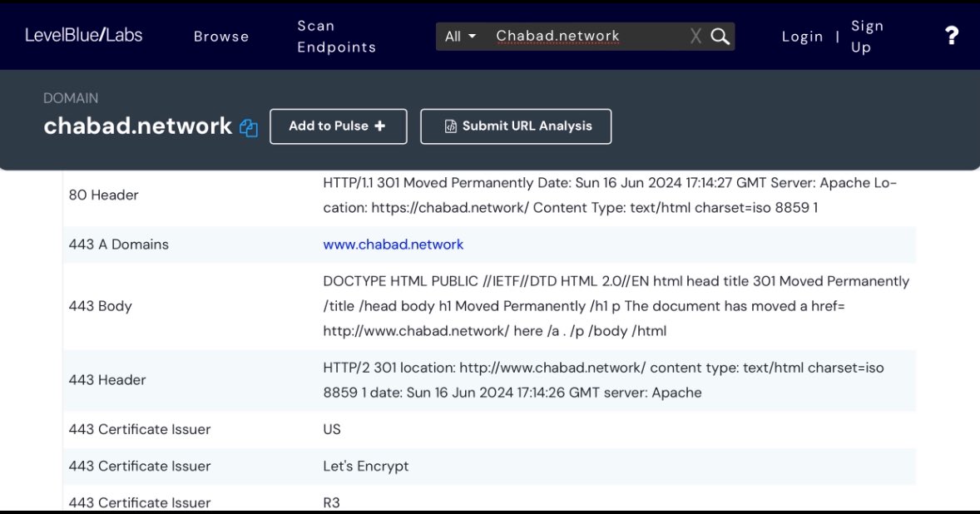The height and width of the screenshot is (514, 980).
Task: Select the 443 A Domains row label
Action: [x=119, y=245]
